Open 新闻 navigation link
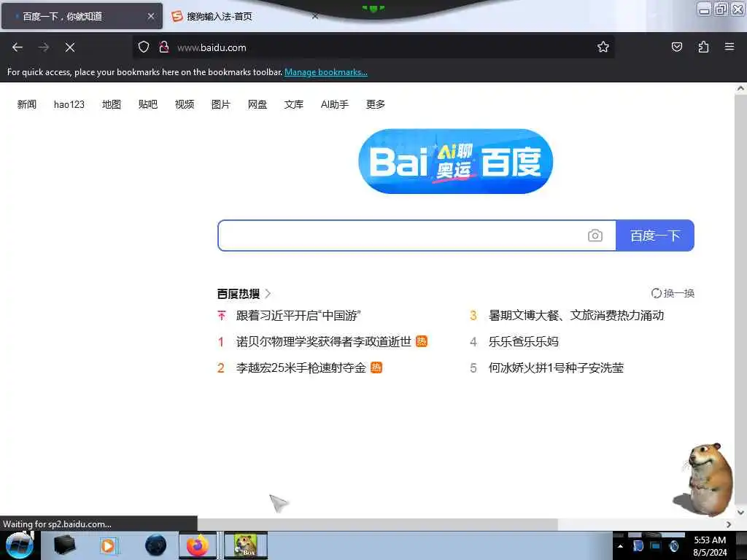 tap(27, 104)
